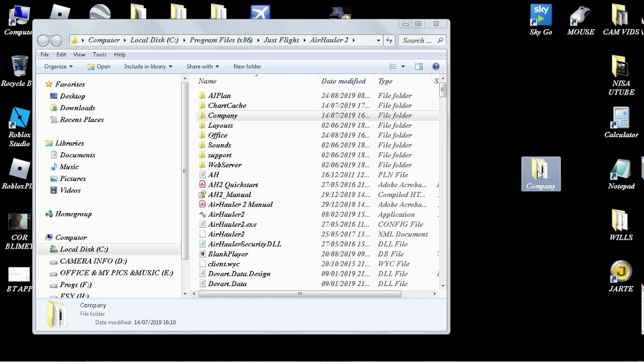The height and width of the screenshot is (362, 644).
Task: Expand breadcrumb arrow after Just Flight
Action: (x=304, y=40)
